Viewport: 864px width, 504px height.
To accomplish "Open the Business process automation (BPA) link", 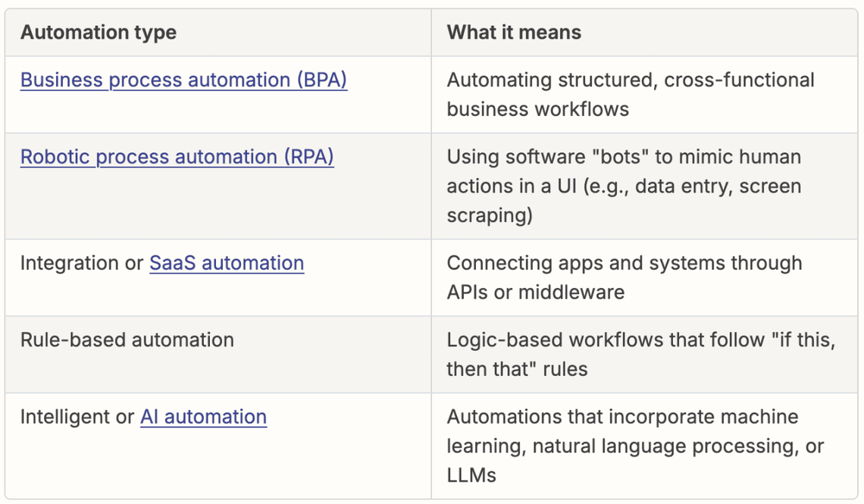I will tap(184, 80).
